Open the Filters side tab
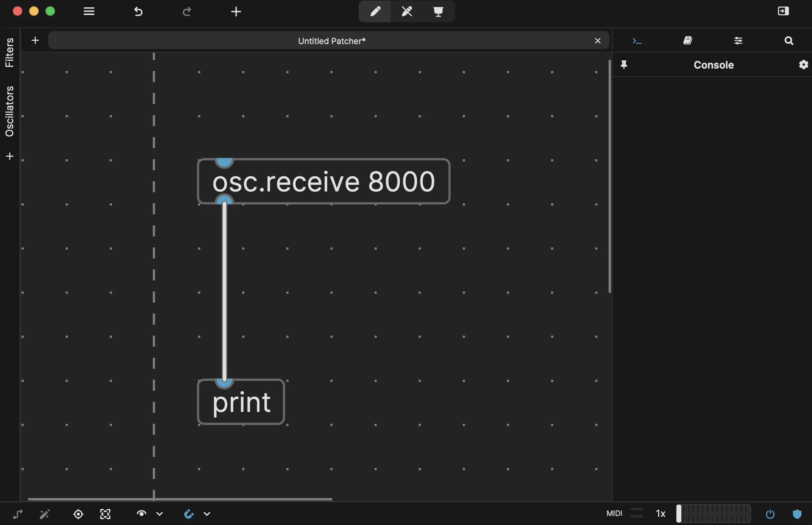 [x=9, y=53]
